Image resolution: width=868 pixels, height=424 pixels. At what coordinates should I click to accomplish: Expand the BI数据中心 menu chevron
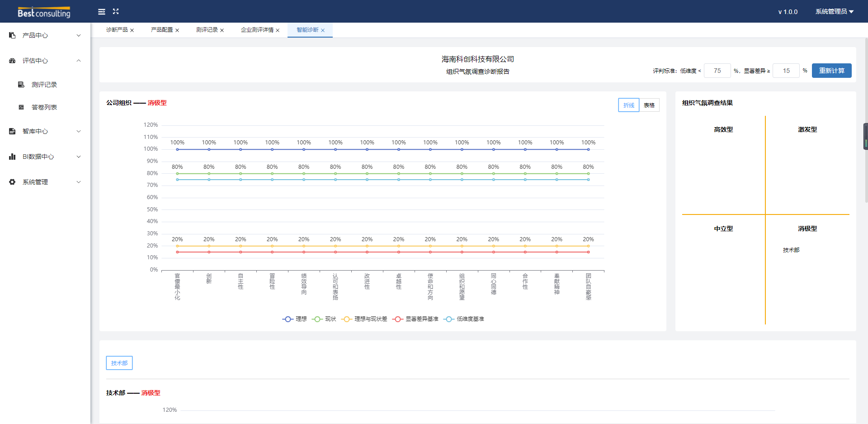point(79,157)
